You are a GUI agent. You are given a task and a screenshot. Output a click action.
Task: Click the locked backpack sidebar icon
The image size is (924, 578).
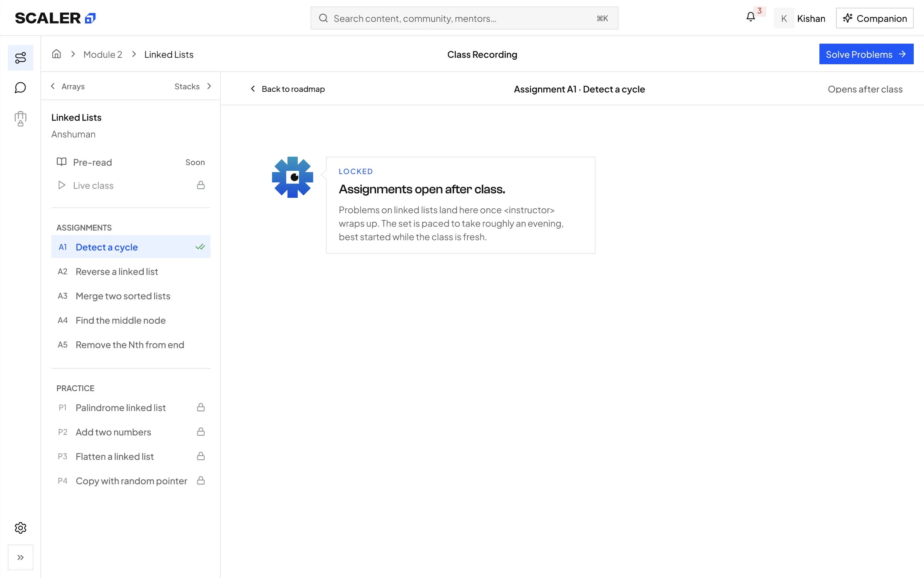20,119
